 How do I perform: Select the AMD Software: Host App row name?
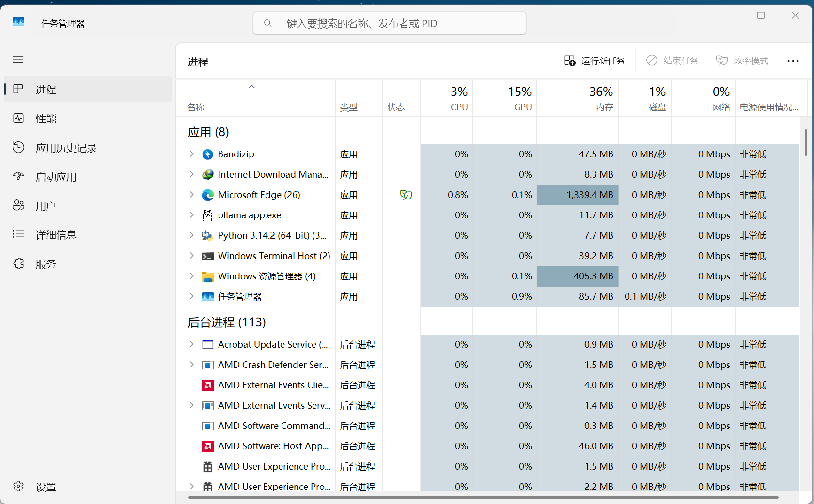click(273, 446)
